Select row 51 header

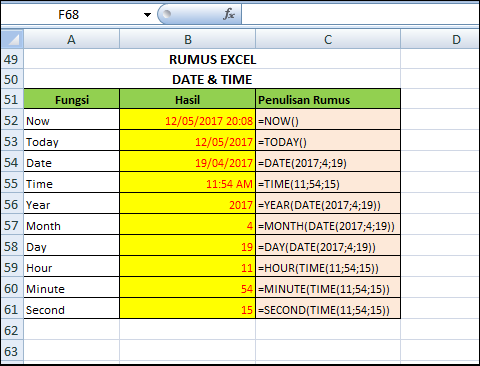(x=12, y=99)
